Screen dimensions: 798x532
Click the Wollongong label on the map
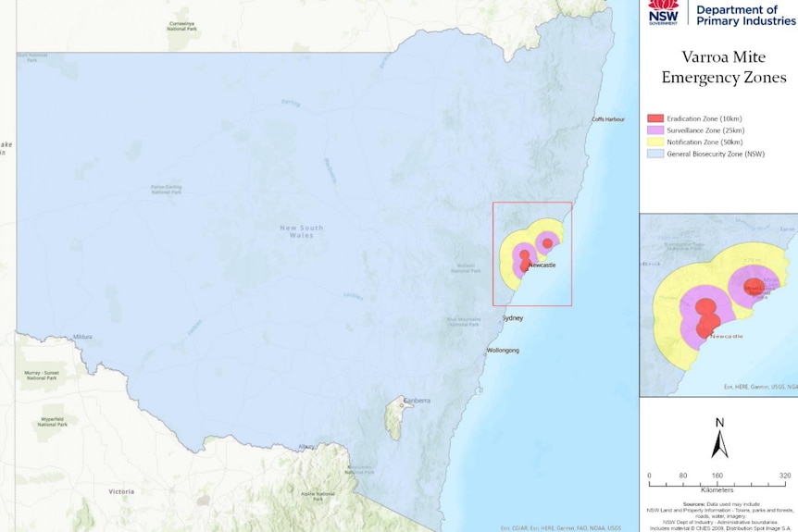pyautogui.click(x=503, y=351)
